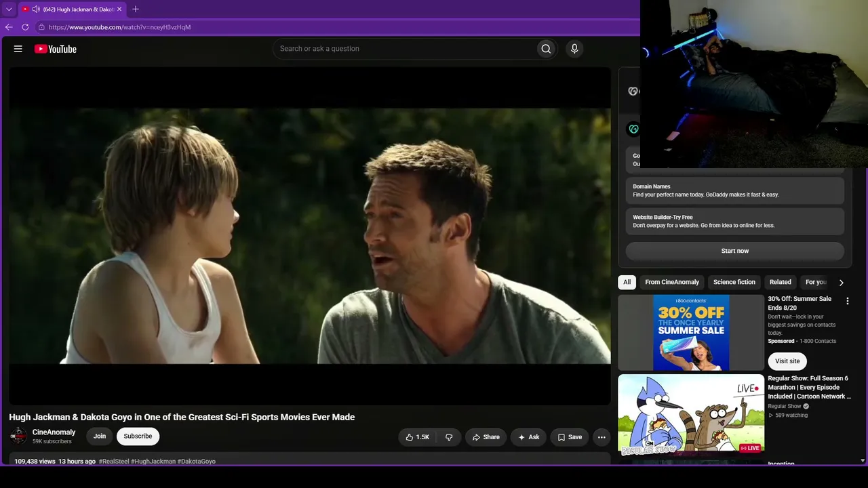Close the Hugh Jackman YouTube tab
868x488 pixels.
coord(119,9)
